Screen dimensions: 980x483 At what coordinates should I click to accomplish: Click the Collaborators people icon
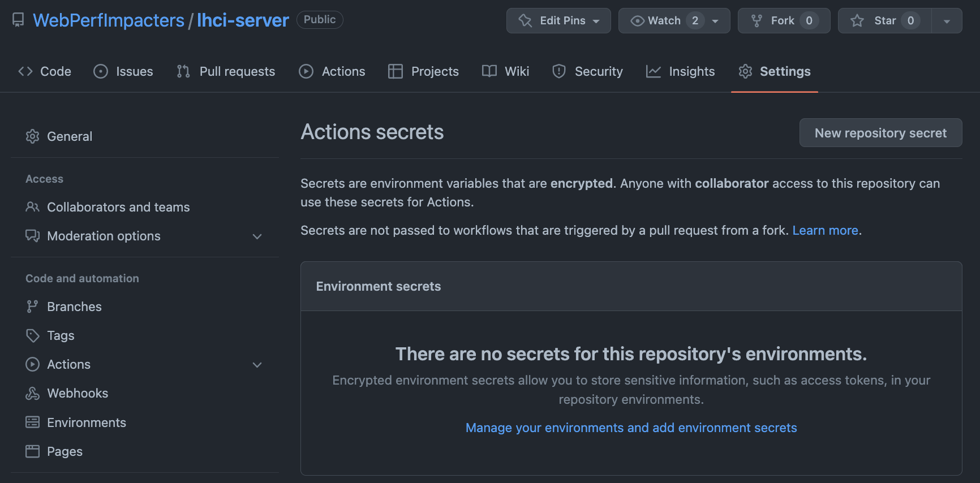pos(32,207)
